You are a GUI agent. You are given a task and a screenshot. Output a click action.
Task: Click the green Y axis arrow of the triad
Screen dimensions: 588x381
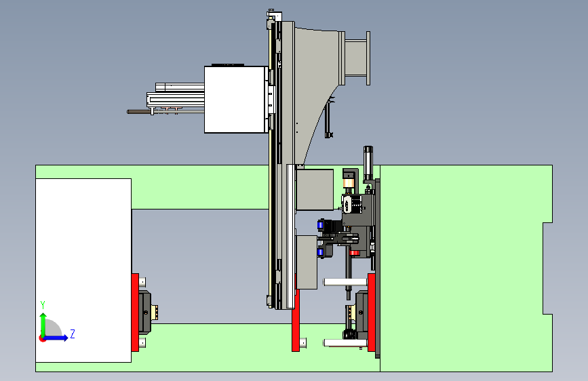[x=43, y=324]
